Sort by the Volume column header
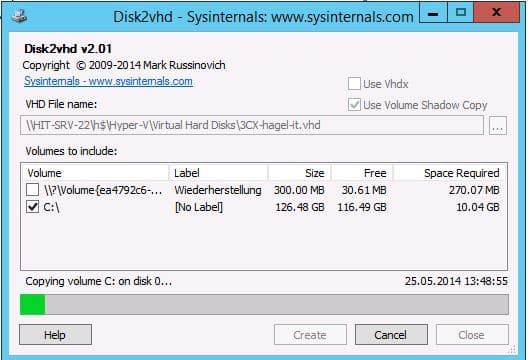The width and height of the screenshot is (530, 360). (x=95, y=173)
